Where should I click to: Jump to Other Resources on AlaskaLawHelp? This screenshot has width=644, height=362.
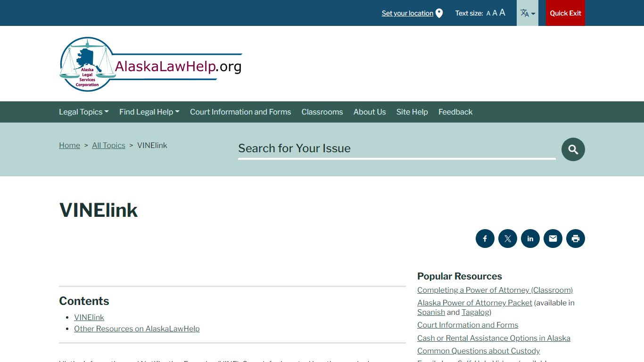[137, 329]
